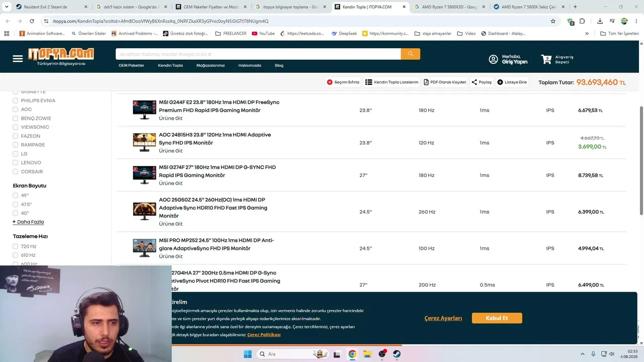Click Seçimi Sıfırla reset button
Image resolution: width=644 pixels, height=362 pixels.
(x=343, y=82)
